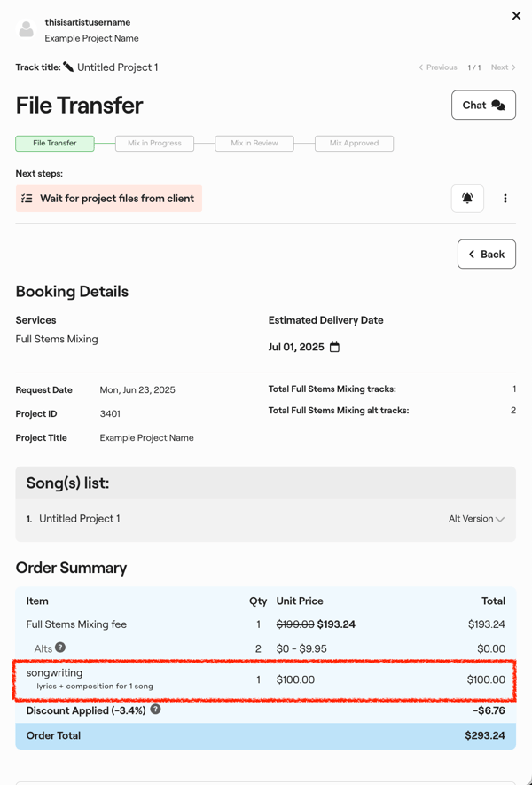Go to the Previous track
The image size is (532, 785).
(438, 67)
